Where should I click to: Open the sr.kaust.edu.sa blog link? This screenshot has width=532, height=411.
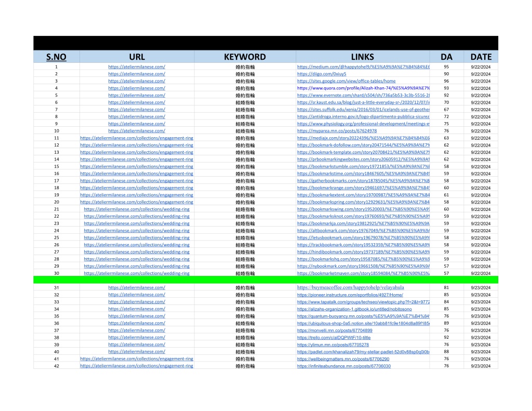click(363, 102)
